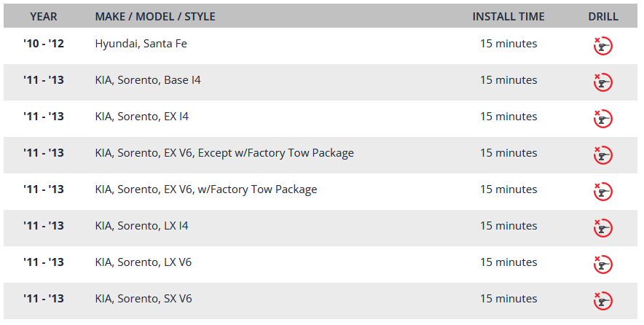Click no-drill icon for Sorento SX V6

pos(602,301)
